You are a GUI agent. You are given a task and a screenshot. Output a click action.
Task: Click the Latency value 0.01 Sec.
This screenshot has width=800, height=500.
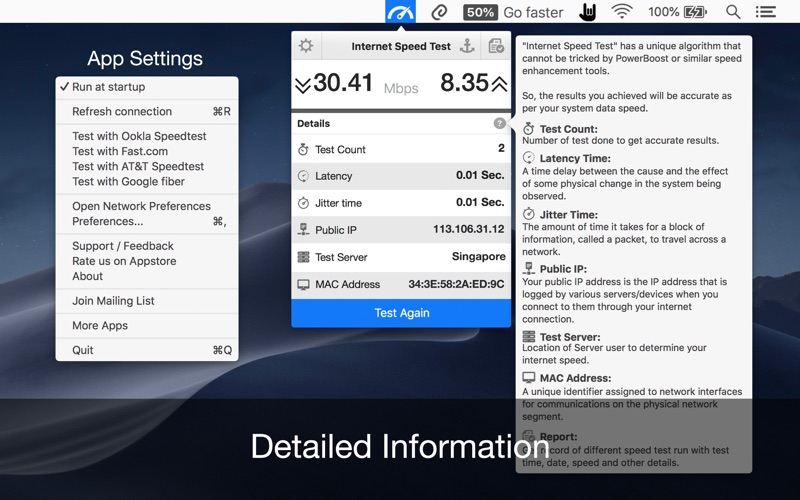click(x=480, y=175)
